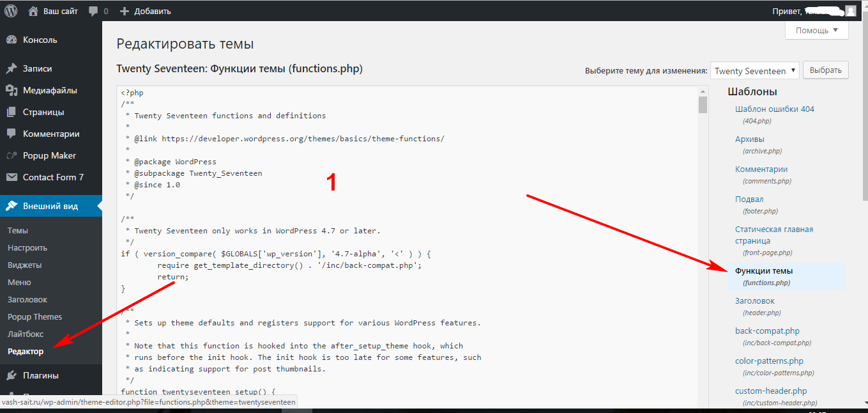This screenshot has width=868, height=413.
Task: Click the Заголовок submenu under Внешний вид
Action: tap(27, 299)
